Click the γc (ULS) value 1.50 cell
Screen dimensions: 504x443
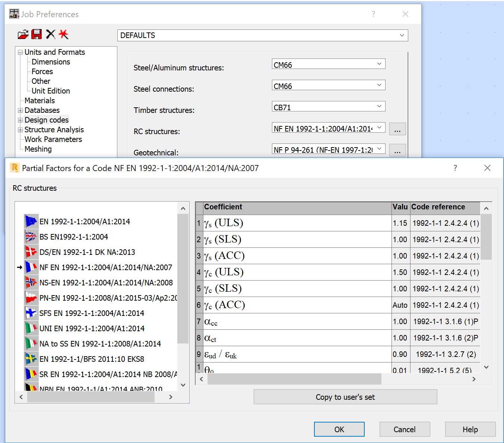point(400,272)
